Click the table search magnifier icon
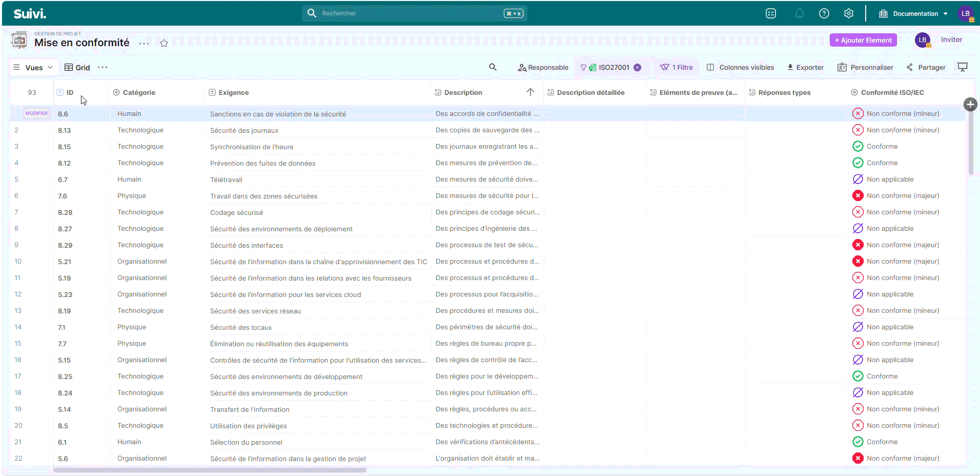980x476 pixels. click(x=493, y=67)
